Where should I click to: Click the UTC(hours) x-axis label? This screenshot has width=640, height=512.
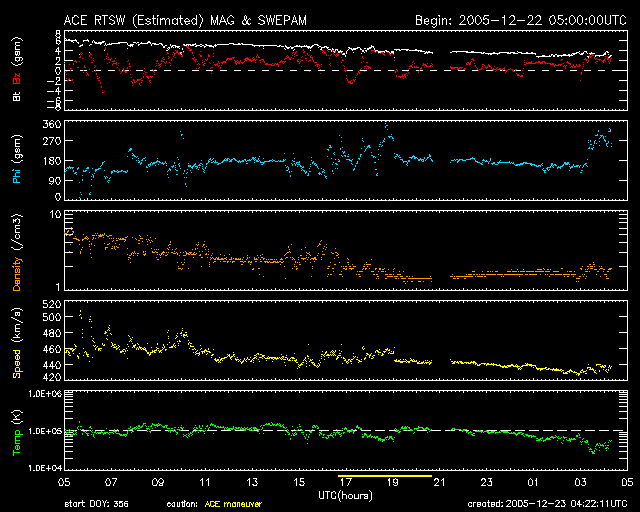click(346, 496)
